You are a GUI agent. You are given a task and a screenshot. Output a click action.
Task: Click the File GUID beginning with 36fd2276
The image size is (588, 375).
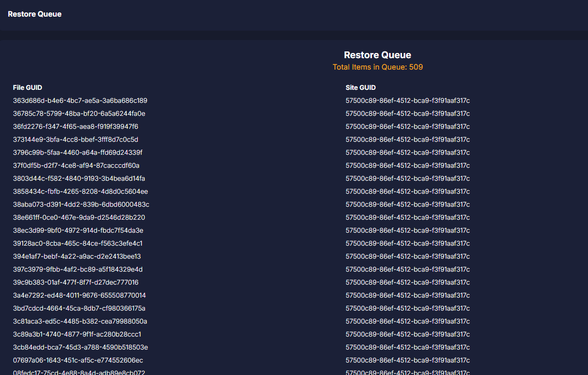(75, 127)
